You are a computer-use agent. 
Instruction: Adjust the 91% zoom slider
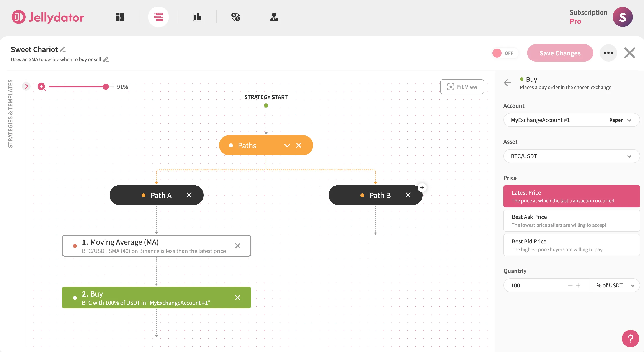pos(106,87)
